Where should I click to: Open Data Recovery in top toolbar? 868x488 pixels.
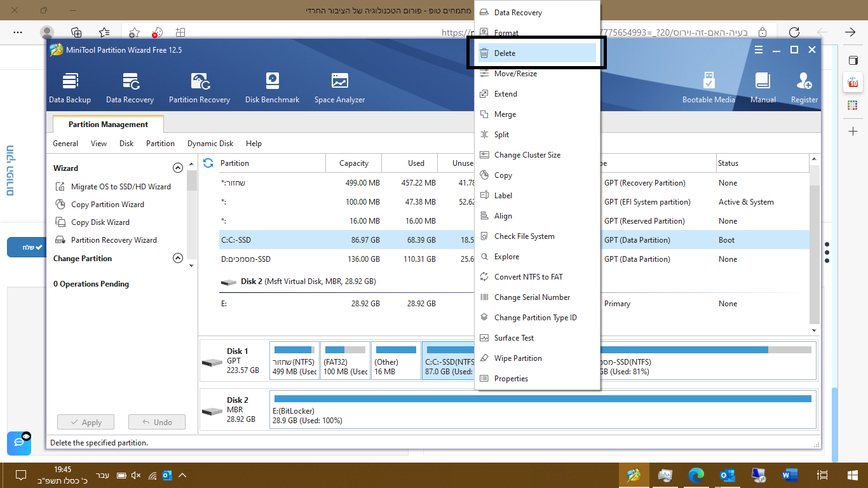tap(130, 88)
